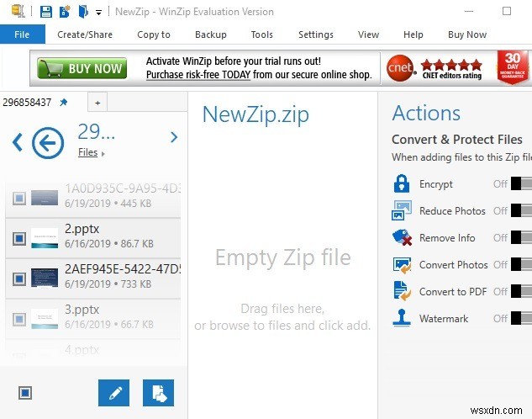This screenshot has width=532, height=419.
Task: Toggle the select-all checkbox at bottom left
Action: coord(24,393)
